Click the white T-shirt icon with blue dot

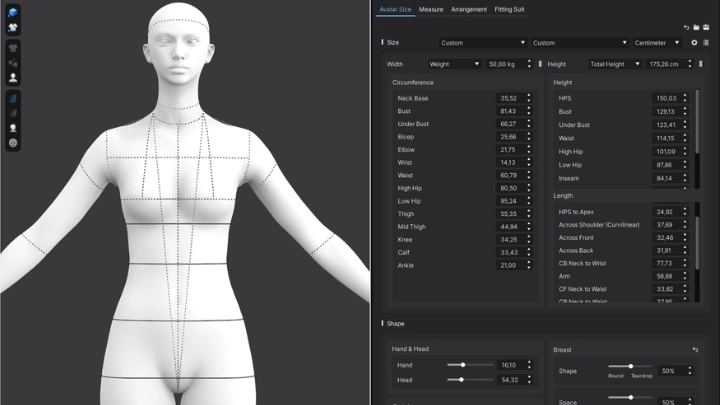point(13,28)
